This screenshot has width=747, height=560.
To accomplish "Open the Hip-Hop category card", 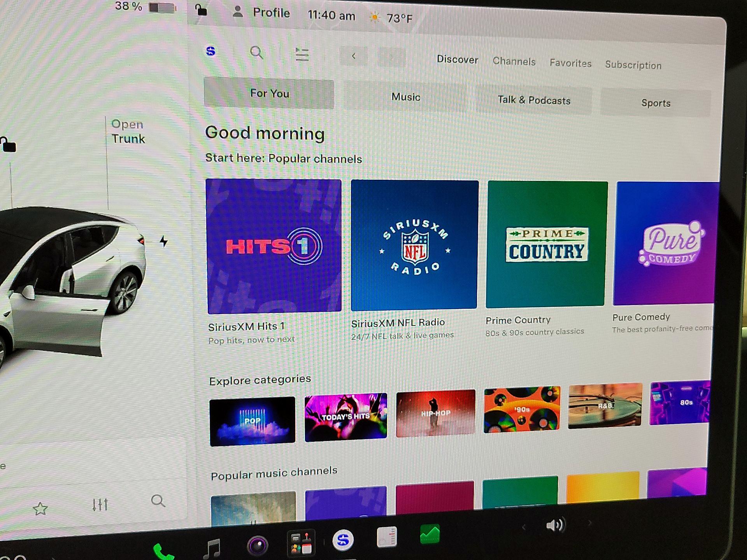I will [436, 413].
